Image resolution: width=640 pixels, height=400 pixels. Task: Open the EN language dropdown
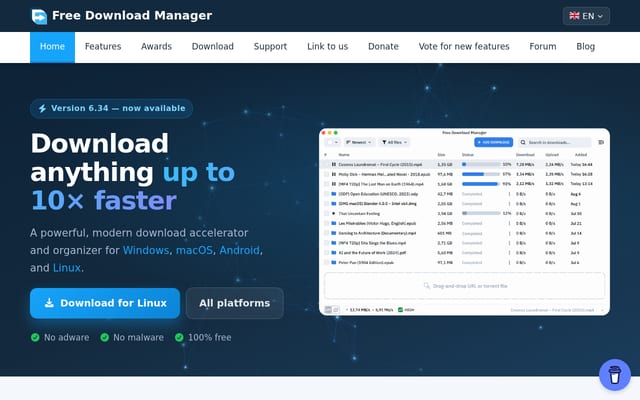pyautogui.click(x=586, y=16)
